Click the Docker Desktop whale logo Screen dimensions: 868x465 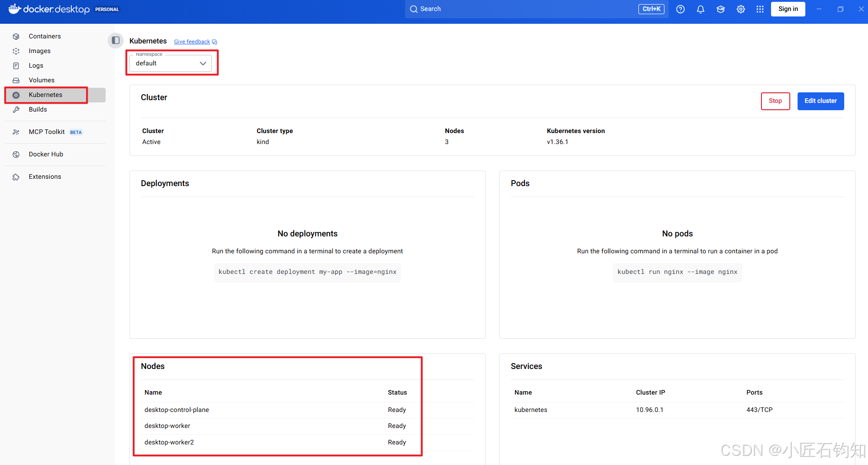(x=15, y=9)
